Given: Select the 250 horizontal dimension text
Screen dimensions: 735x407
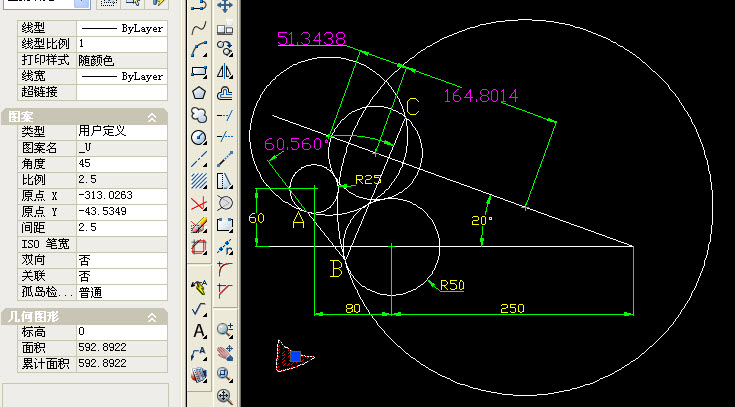Looking at the screenshot, I should [512, 308].
